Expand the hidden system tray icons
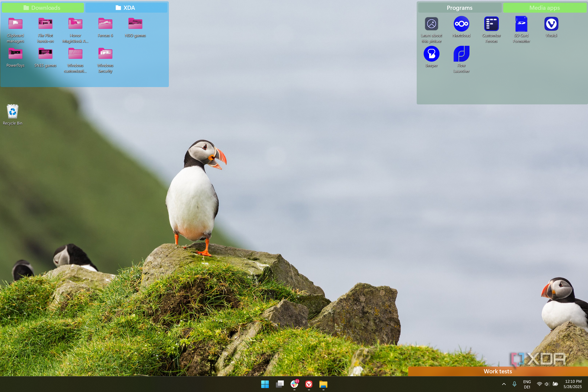The height and width of the screenshot is (392, 588). pyautogui.click(x=504, y=384)
